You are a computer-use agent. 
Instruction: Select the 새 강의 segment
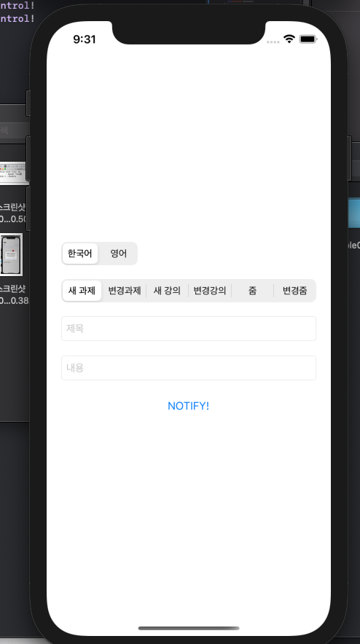click(167, 291)
